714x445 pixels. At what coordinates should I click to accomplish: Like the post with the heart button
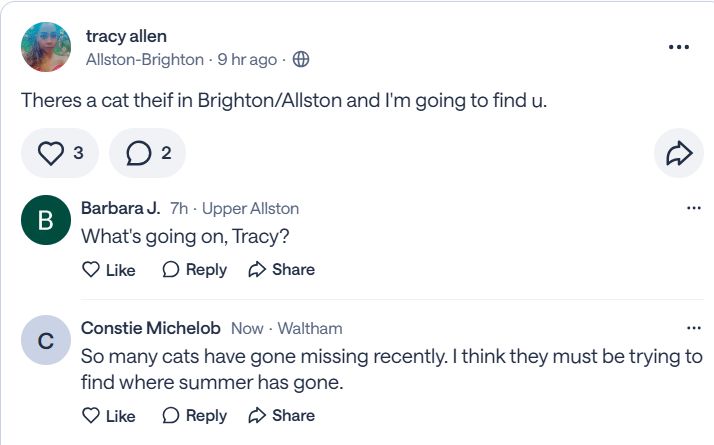60,153
